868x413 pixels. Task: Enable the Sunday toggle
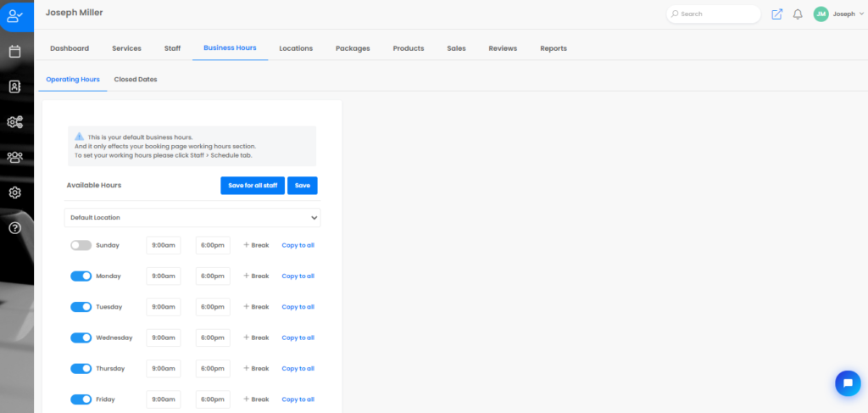pos(81,245)
